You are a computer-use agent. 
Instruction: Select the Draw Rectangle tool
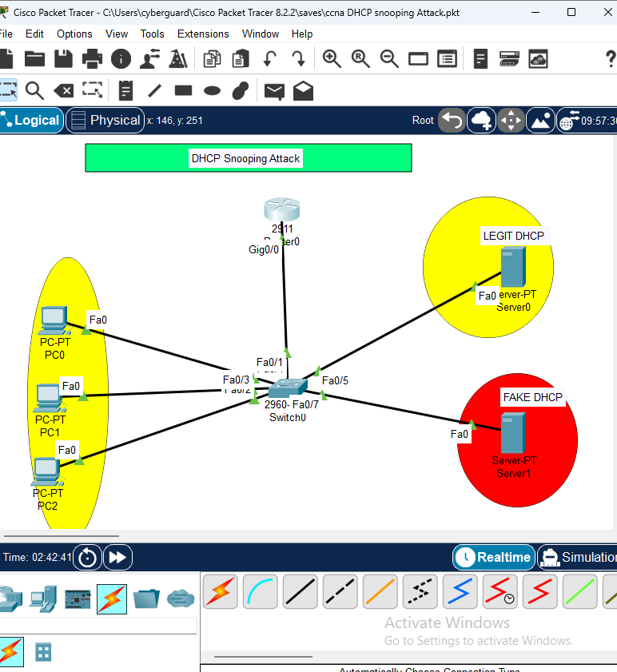[x=183, y=90]
